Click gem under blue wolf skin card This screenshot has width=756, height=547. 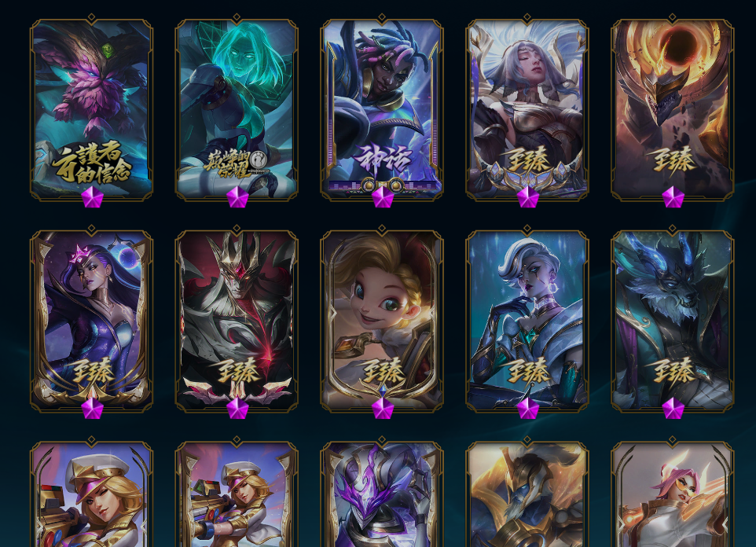(673, 408)
